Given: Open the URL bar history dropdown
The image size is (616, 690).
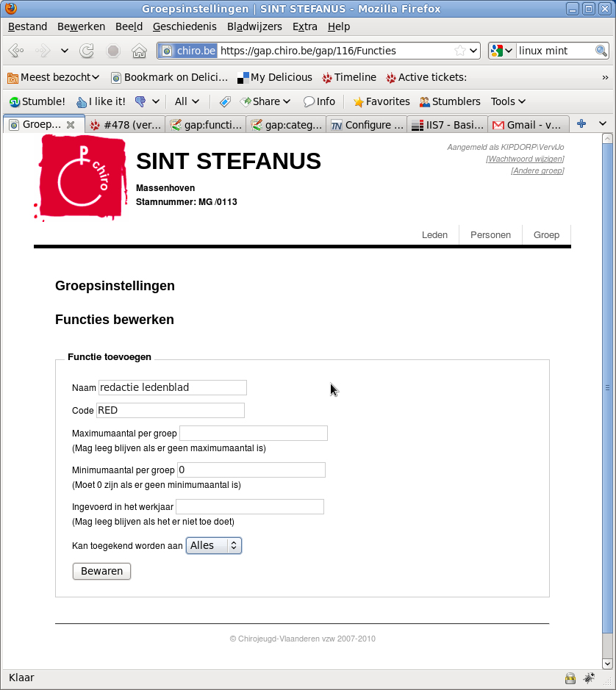Looking at the screenshot, I should [473, 51].
